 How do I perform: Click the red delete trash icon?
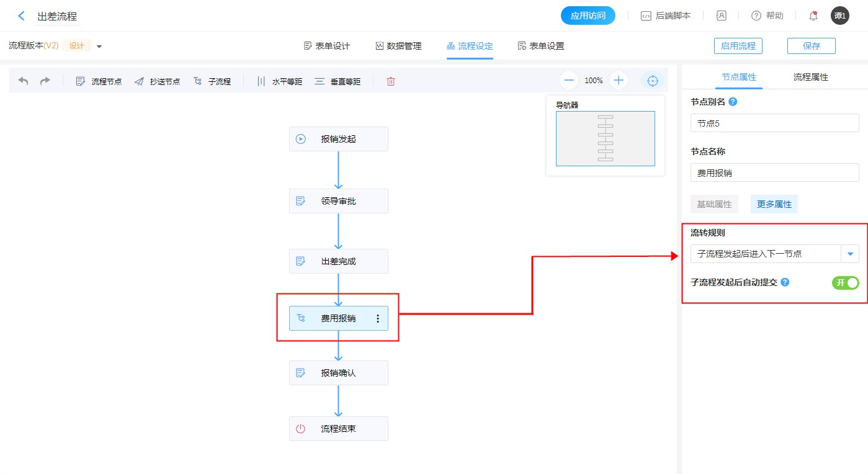coord(390,81)
